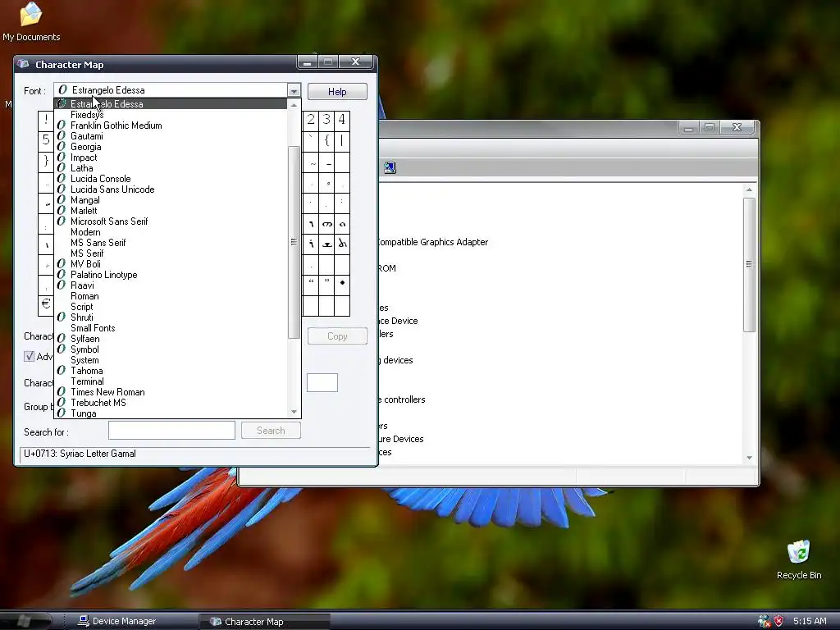Viewport: 840px width, 630px height.
Task: Click the taskbar clock 5:15 AM
Action: pos(810,621)
